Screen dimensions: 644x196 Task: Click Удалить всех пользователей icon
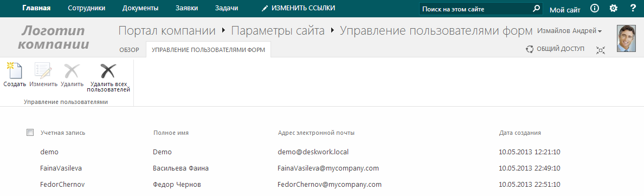pyautogui.click(x=108, y=70)
